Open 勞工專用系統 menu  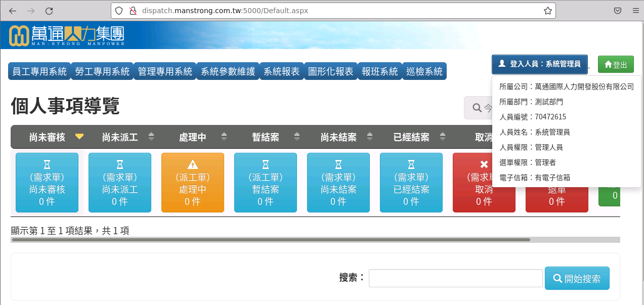(102, 71)
